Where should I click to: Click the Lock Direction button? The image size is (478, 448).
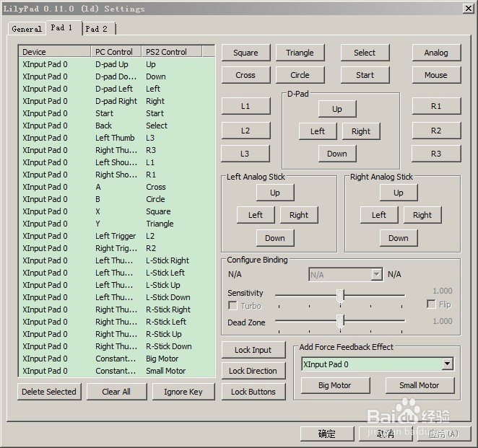[x=253, y=371]
